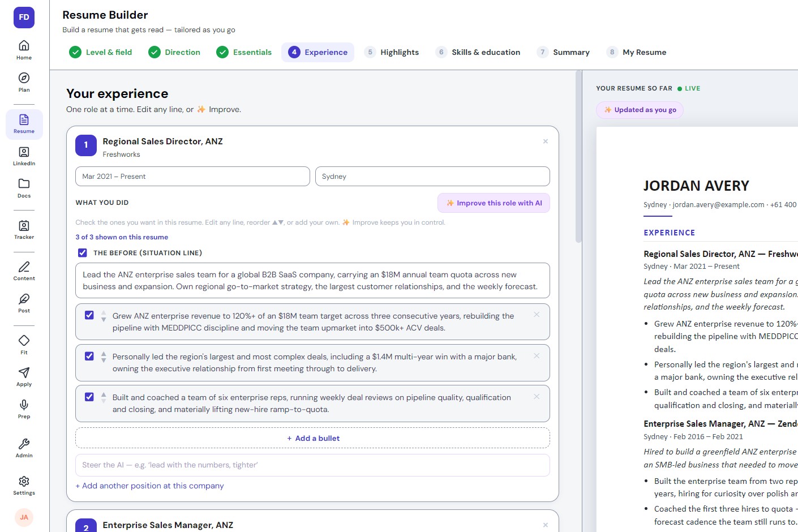
Task: Click the '3 of 3 shown on this resume' text
Action: [x=122, y=237]
